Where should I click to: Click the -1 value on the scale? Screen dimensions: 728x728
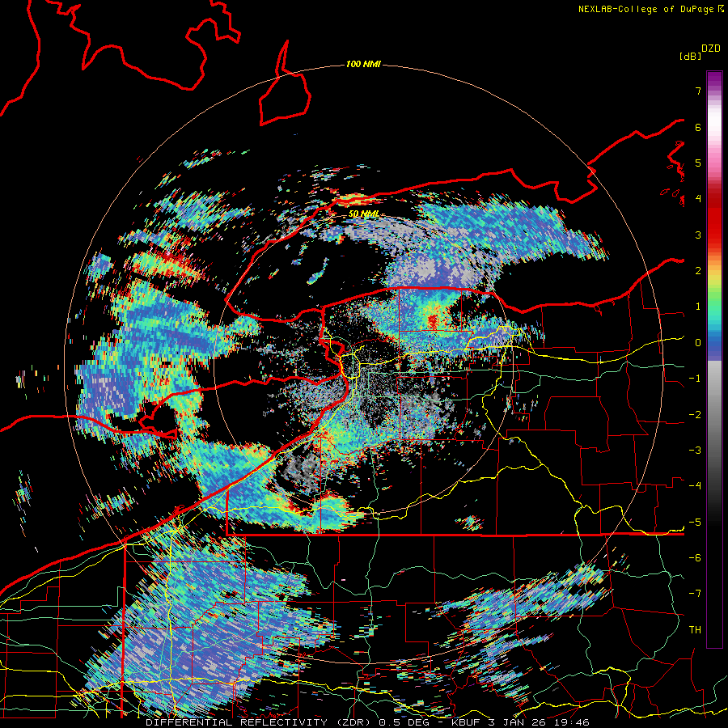tap(695, 379)
